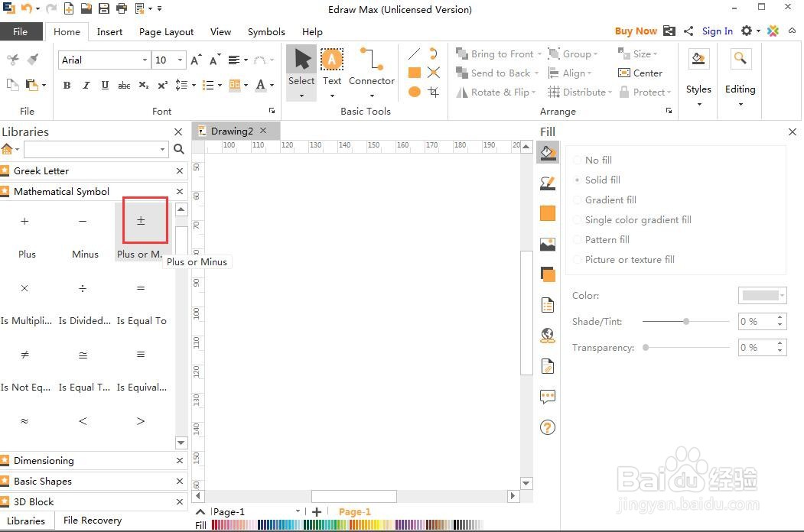Image resolution: width=804 pixels, height=532 pixels.
Task: Select the Pattern fill option
Action: [x=602, y=240]
